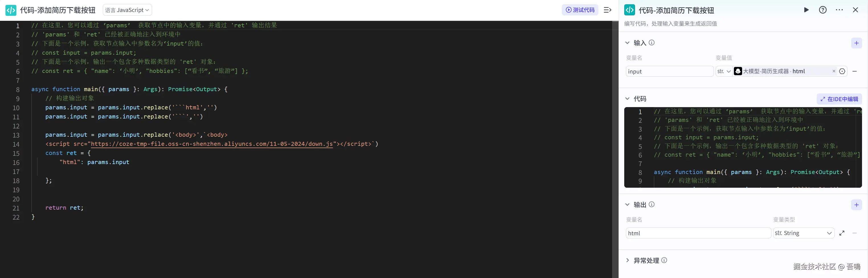Screen dimensions: 868x278
Task: Add a new input variable with plus
Action: tap(857, 43)
